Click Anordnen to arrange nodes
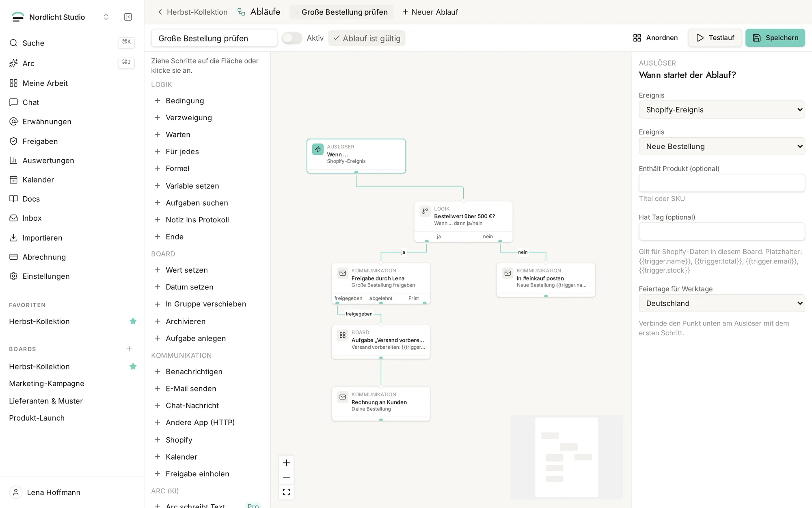This screenshot has width=812, height=508. 655,38
